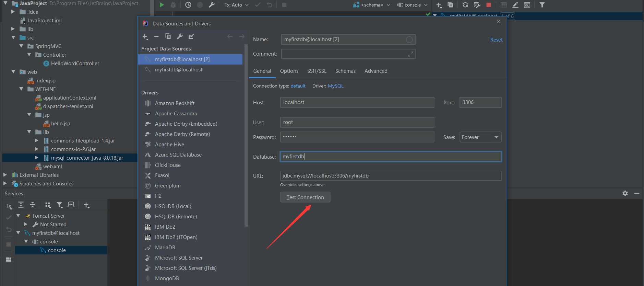Click the Services filter funnel icon
Viewport: 644px width, 286px height.
coord(60,205)
